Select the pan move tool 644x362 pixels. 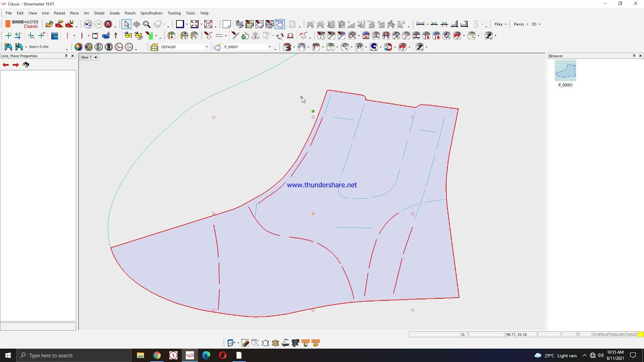pyautogui.click(x=136, y=24)
